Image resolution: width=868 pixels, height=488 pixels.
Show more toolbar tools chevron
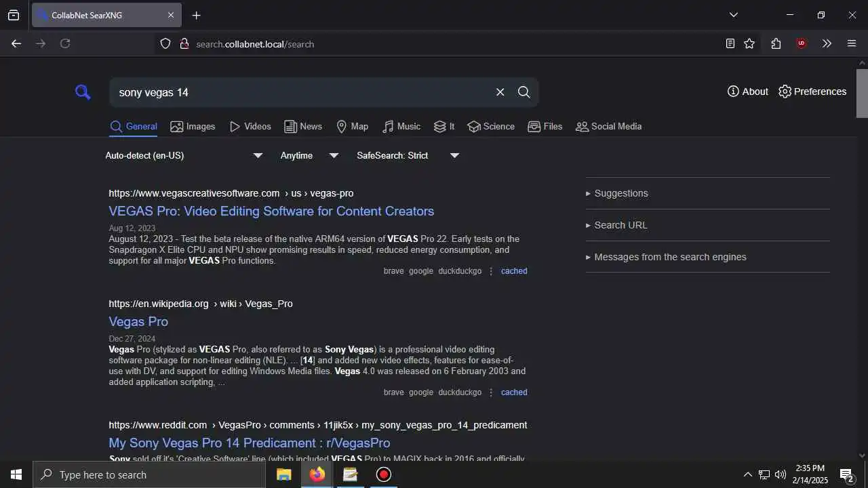pos(827,43)
